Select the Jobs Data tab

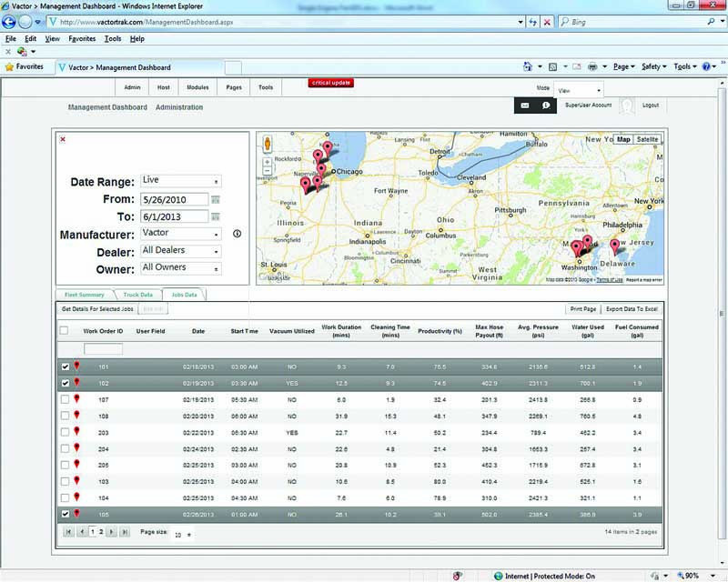point(185,295)
